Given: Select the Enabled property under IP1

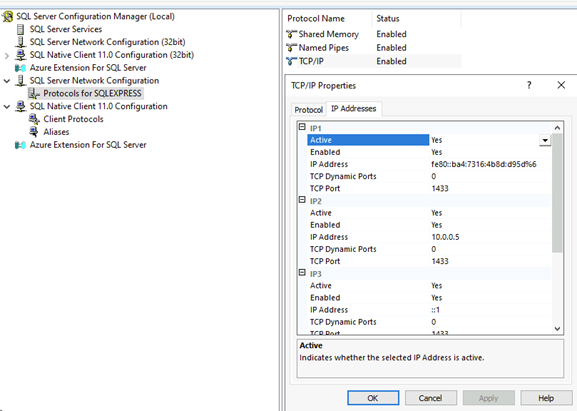Looking at the screenshot, I should point(429,152).
